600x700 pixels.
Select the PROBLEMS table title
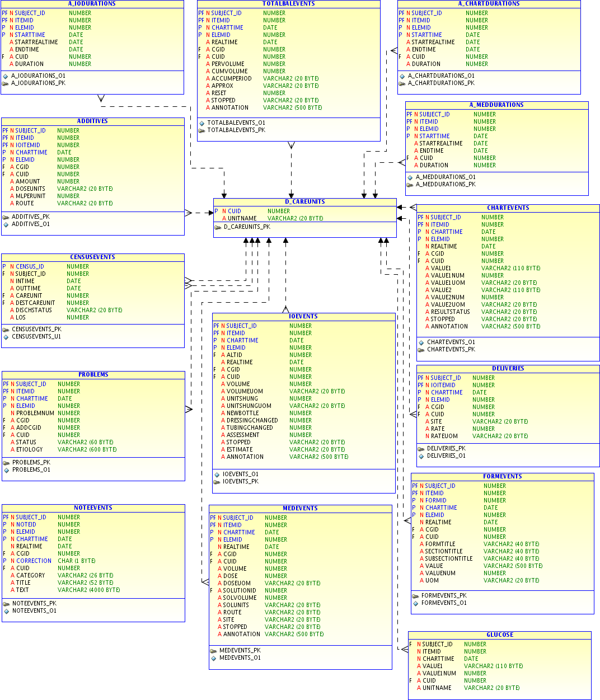coord(93,375)
